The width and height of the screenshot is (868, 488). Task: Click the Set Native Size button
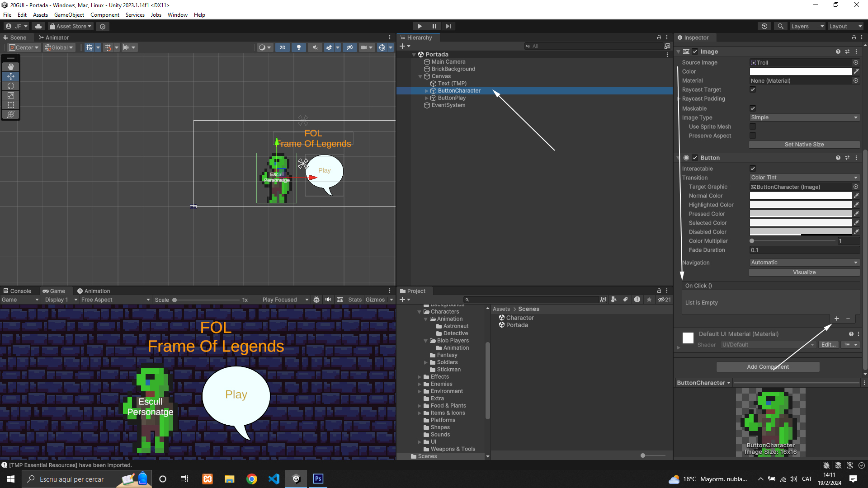point(804,145)
